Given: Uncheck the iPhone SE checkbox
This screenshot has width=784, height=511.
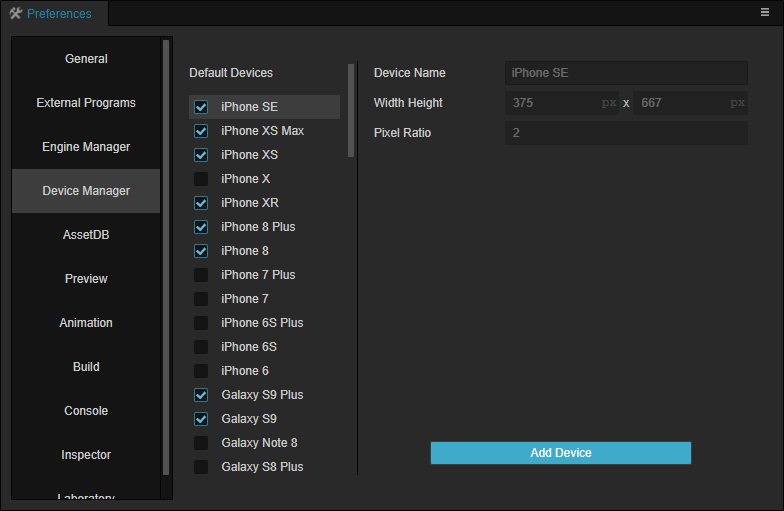Looking at the screenshot, I should click(x=201, y=107).
